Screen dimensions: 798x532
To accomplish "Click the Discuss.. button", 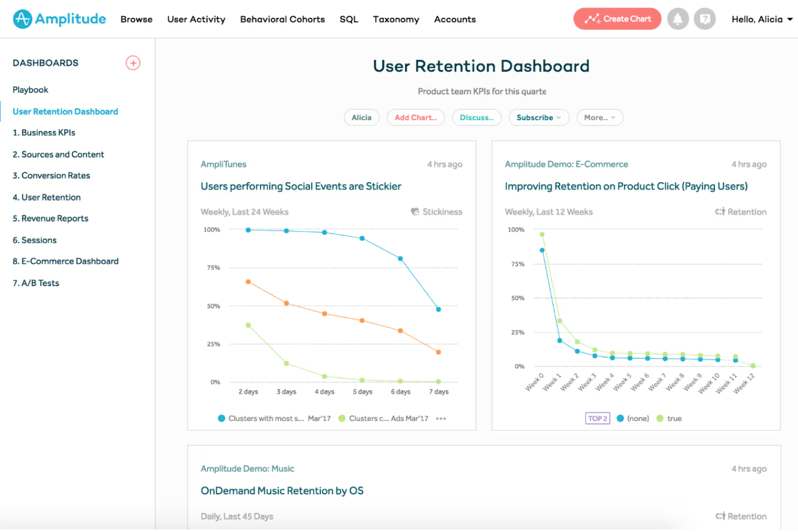I will click(477, 118).
